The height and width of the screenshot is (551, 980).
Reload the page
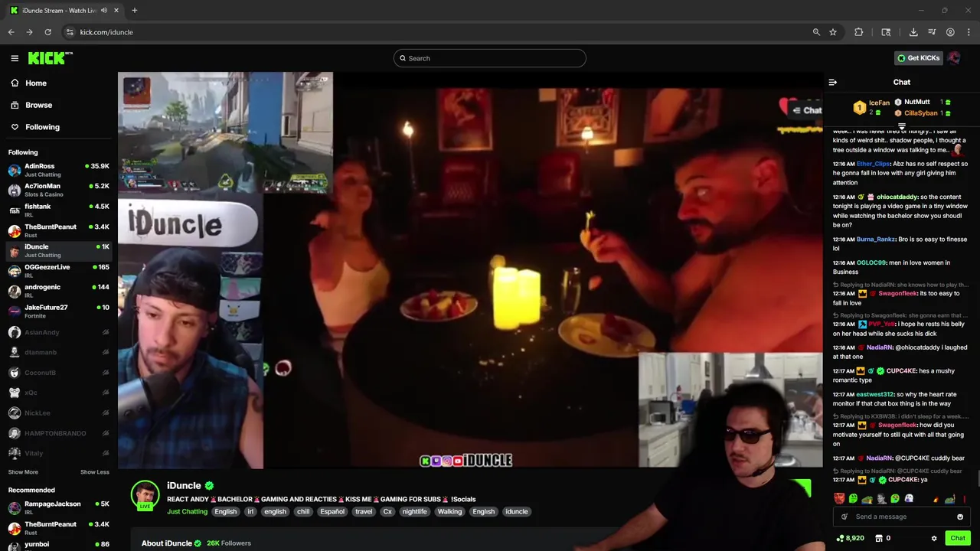pos(47,32)
